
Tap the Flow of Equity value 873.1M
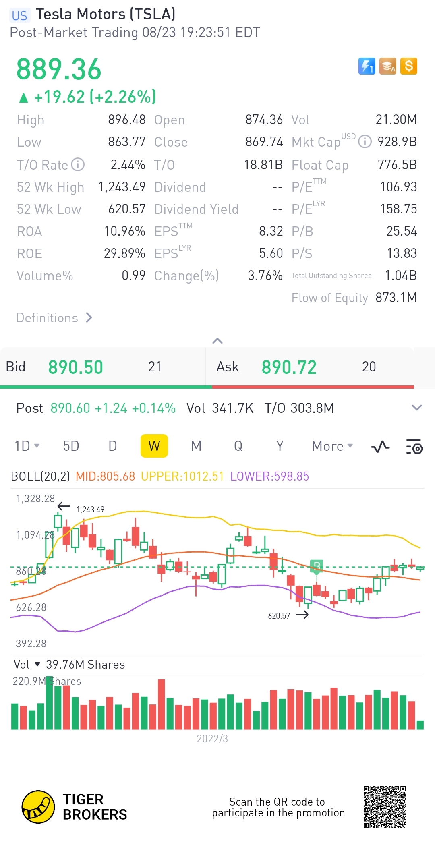(396, 298)
